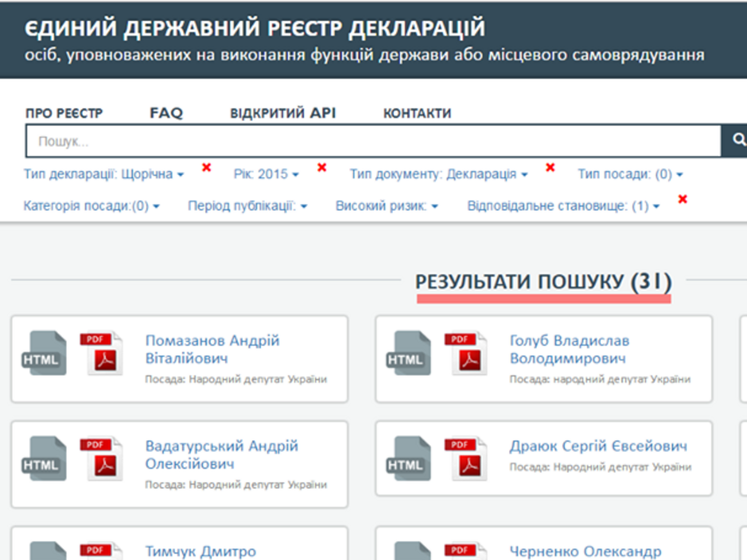Download PDF for Тимчук Дмитро
The height and width of the screenshot is (560, 747).
point(102,551)
